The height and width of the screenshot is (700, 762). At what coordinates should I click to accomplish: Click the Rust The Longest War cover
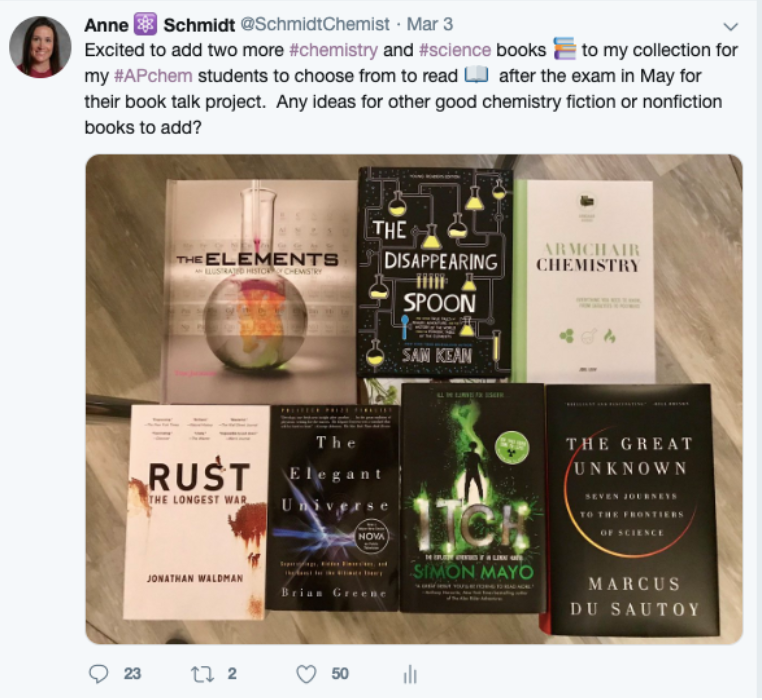195,512
